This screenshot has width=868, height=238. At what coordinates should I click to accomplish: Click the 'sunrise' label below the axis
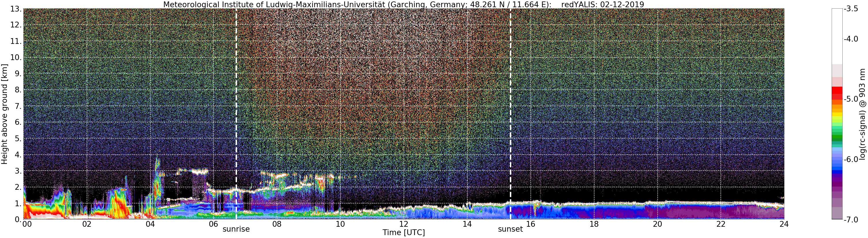236,229
